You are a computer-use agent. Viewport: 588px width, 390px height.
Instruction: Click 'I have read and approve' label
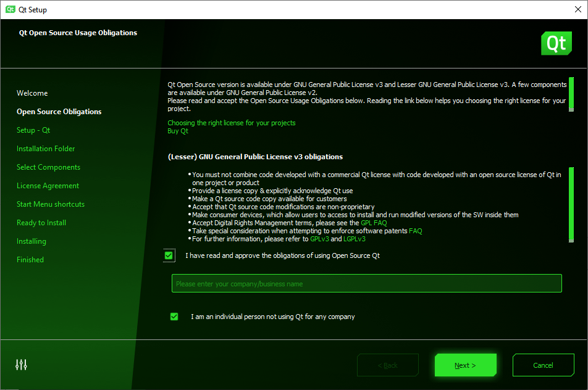click(282, 255)
